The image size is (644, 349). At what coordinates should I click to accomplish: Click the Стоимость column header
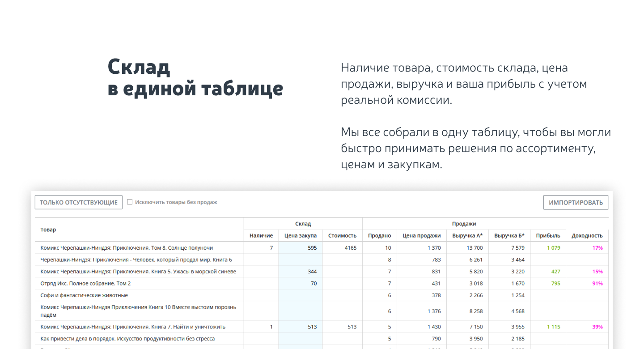point(342,236)
